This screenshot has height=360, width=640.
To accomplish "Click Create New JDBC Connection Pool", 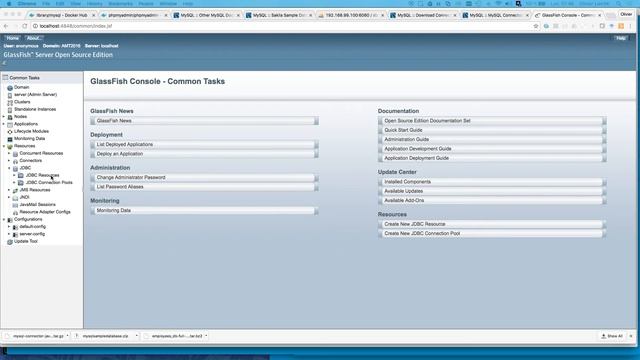I will 492,233.
